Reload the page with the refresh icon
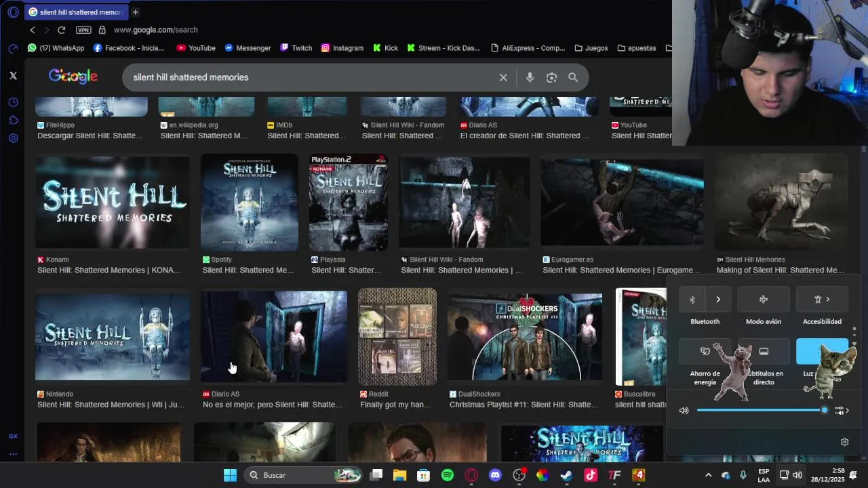Viewport: 868px width, 488px height. [61, 30]
